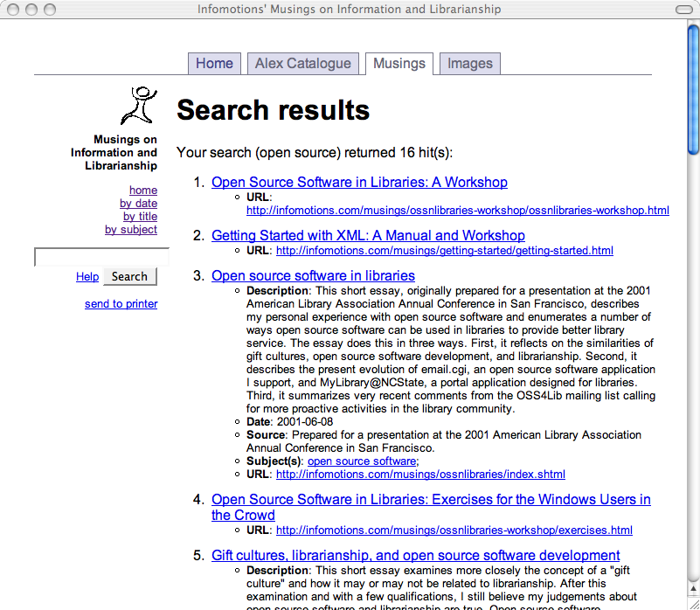
Task: Follow the 'open source software' subject link
Action: click(361, 461)
